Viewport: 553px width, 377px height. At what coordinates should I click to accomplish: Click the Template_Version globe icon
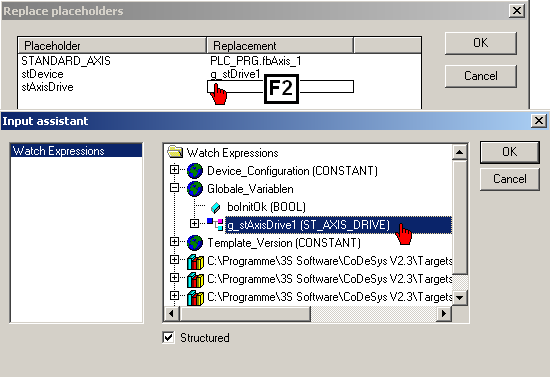coord(195,243)
